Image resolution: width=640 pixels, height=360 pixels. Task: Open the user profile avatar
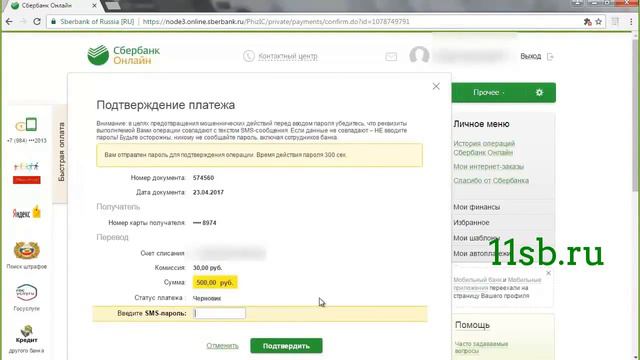click(x=419, y=55)
